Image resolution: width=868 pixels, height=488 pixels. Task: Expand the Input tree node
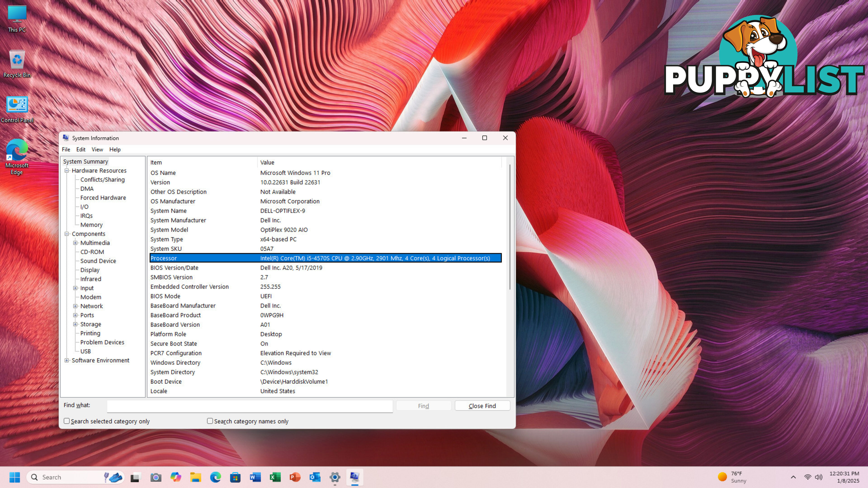(x=75, y=288)
